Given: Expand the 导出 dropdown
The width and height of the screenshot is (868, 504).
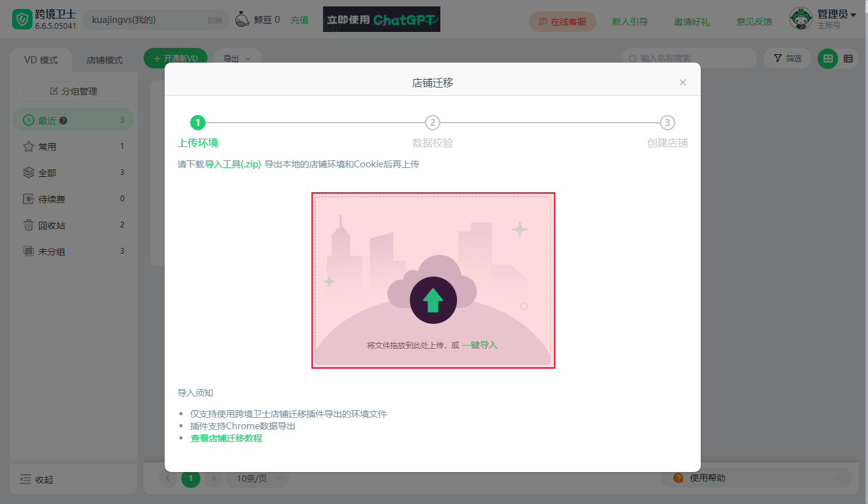Looking at the screenshot, I should pyautogui.click(x=237, y=58).
